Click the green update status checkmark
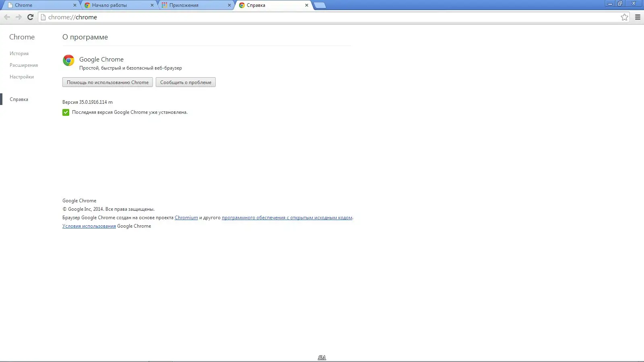 [66, 112]
